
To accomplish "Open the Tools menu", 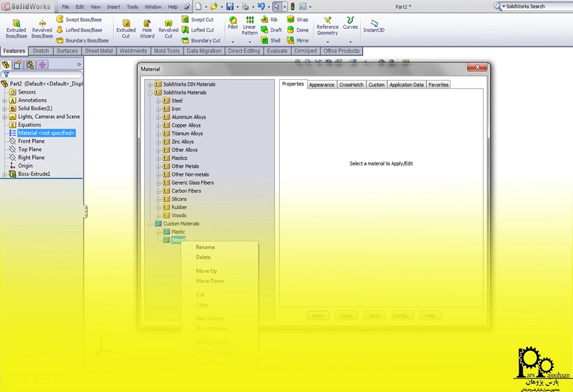I will 132,7.
